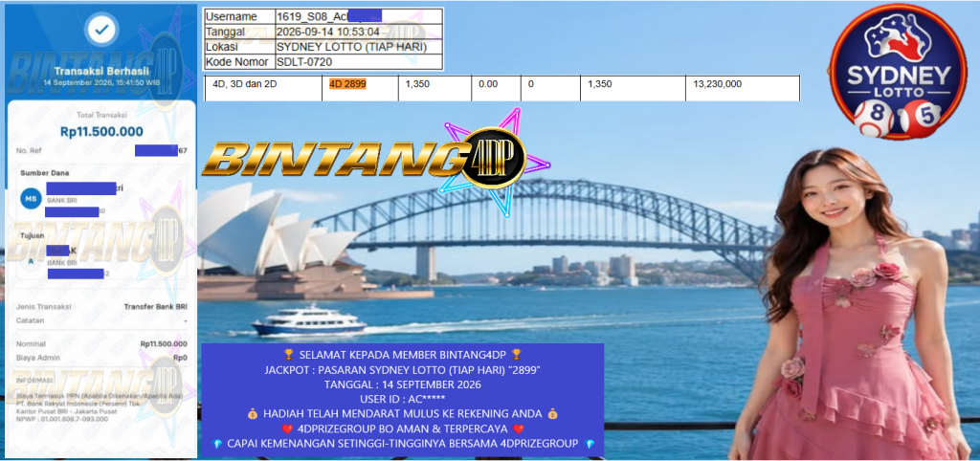
Task: Select the username value starting with 1619_S08
Action: (329, 17)
